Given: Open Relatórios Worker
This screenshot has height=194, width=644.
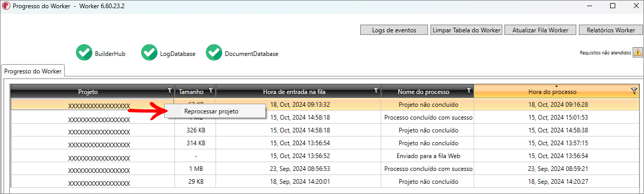Looking at the screenshot, I should point(611,30).
